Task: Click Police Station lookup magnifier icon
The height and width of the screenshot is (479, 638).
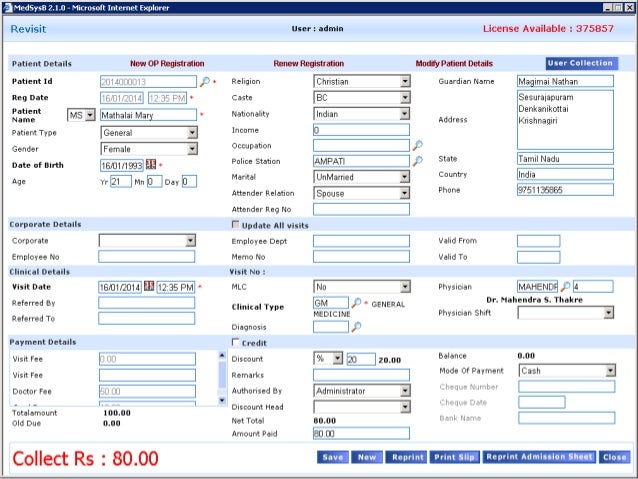Action: pos(417,161)
